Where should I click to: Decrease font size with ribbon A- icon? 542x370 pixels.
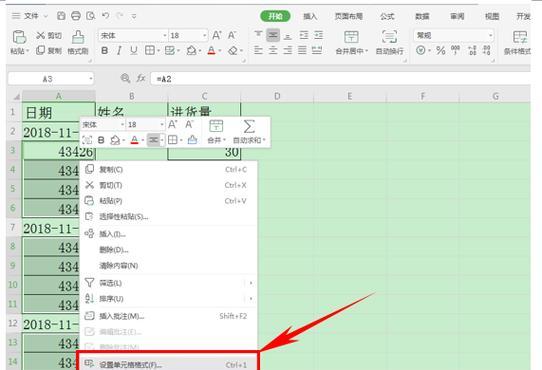click(232, 35)
